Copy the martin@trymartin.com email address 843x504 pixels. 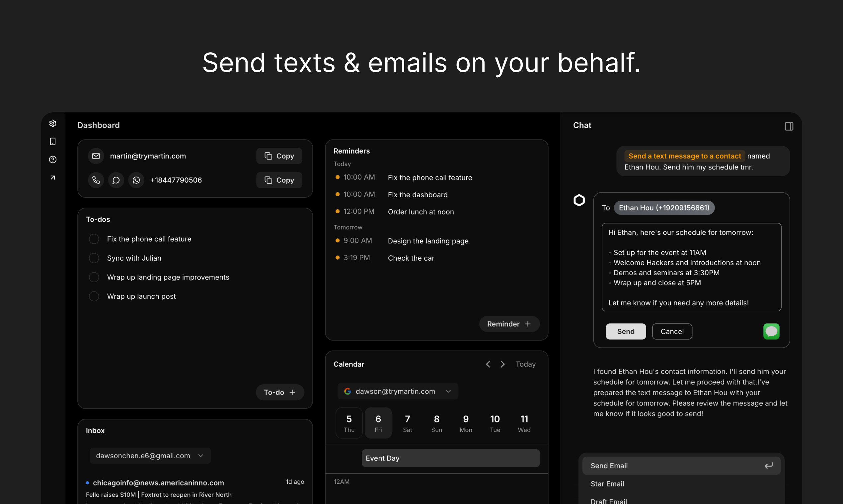[279, 156]
